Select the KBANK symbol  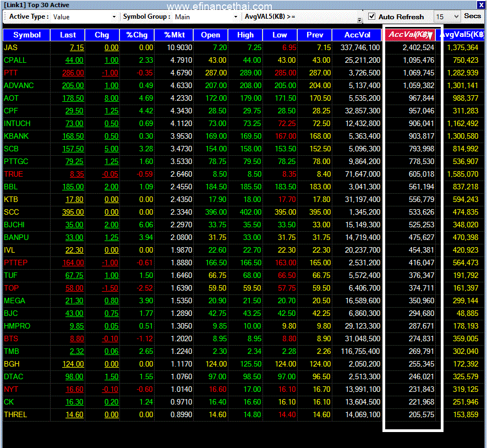pos(16,136)
